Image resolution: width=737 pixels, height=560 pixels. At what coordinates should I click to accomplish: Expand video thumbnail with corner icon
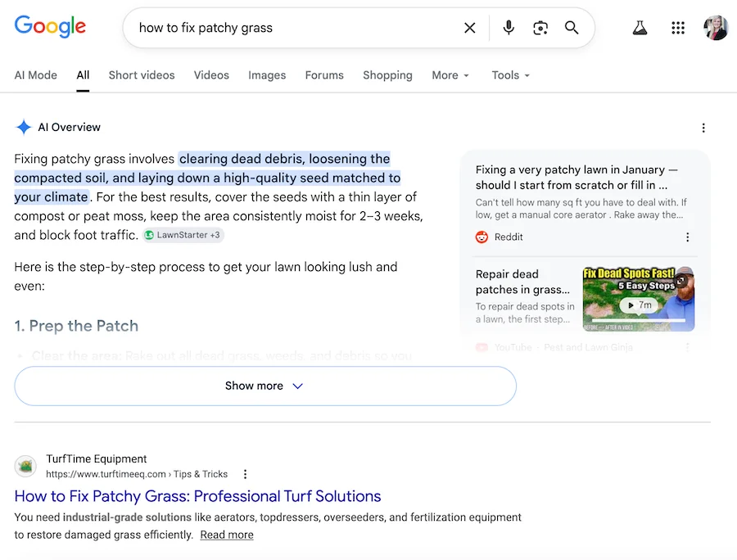pyautogui.click(x=680, y=281)
